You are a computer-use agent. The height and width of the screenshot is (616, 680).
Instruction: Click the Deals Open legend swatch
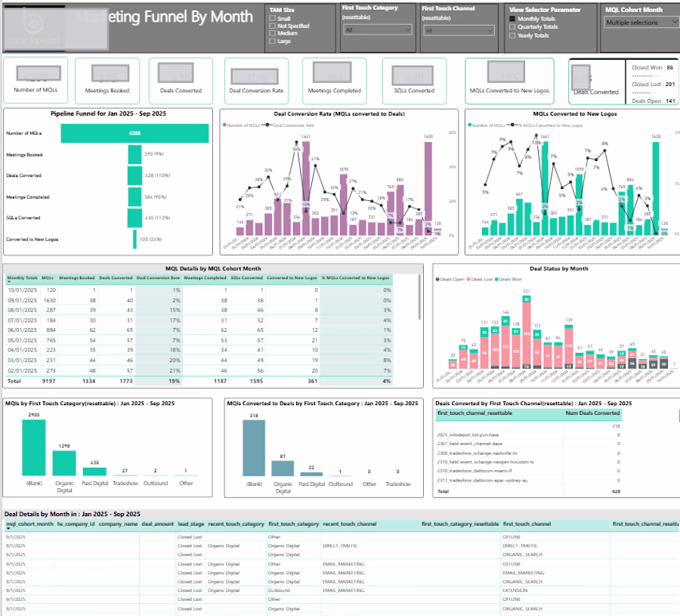click(x=437, y=280)
